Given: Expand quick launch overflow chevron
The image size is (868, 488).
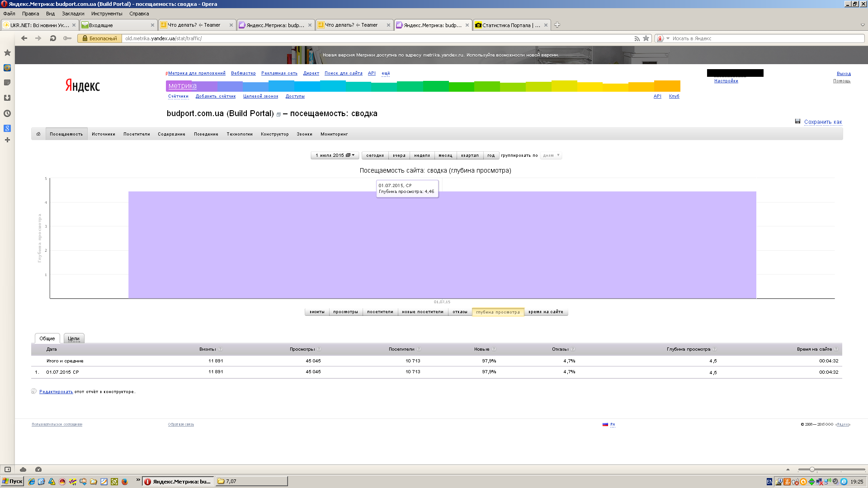Looking at the screenshot, I should tap(138, 480).
